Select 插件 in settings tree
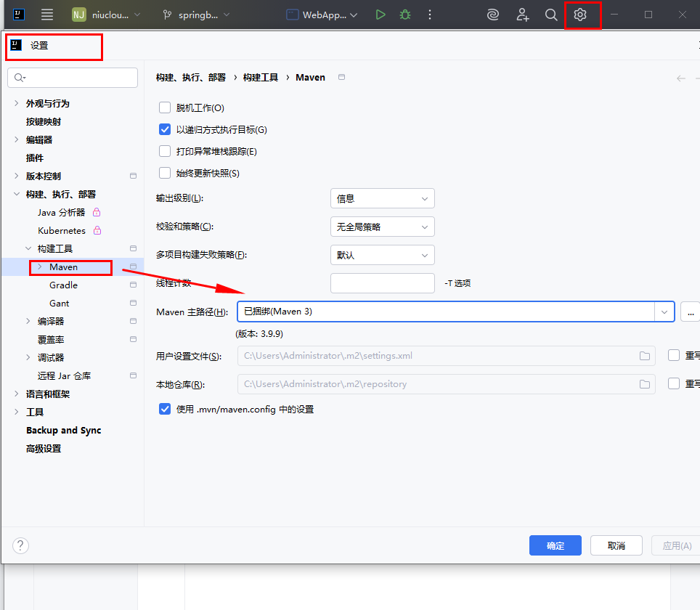The width and height of the screenshot is (700, 610). click(x=35, y=158)
